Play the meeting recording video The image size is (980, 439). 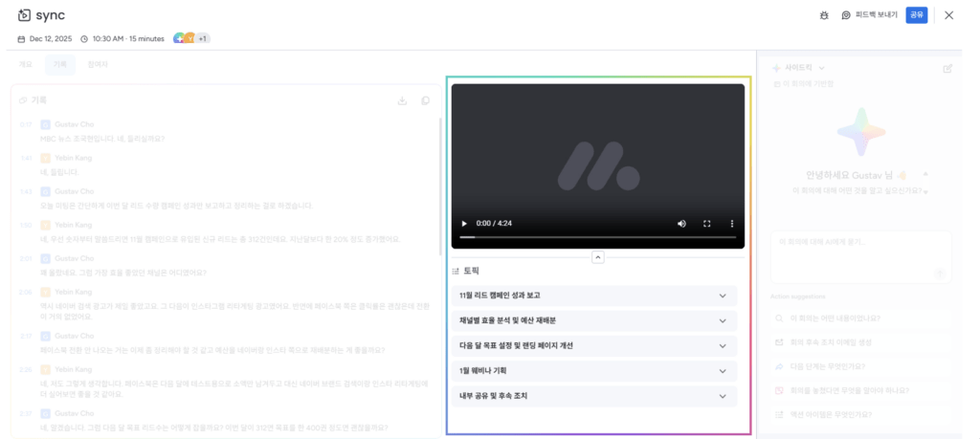click(465, 223)
